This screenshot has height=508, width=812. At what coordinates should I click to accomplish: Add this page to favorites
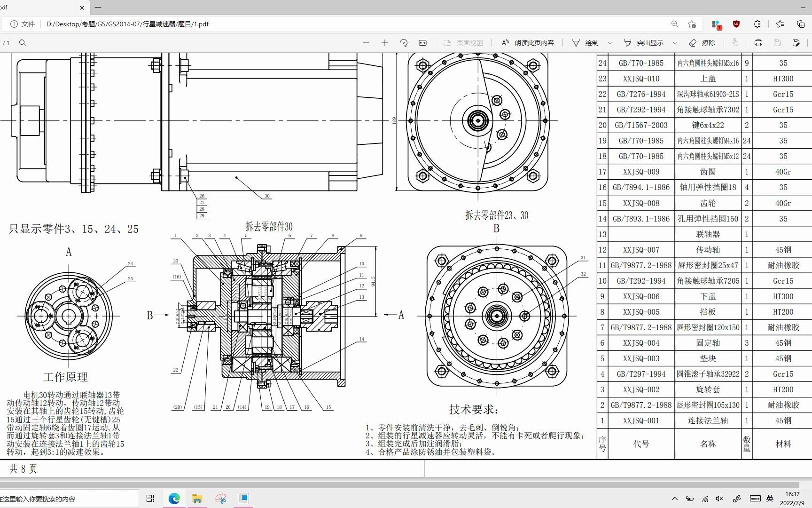tap(692, 24)
